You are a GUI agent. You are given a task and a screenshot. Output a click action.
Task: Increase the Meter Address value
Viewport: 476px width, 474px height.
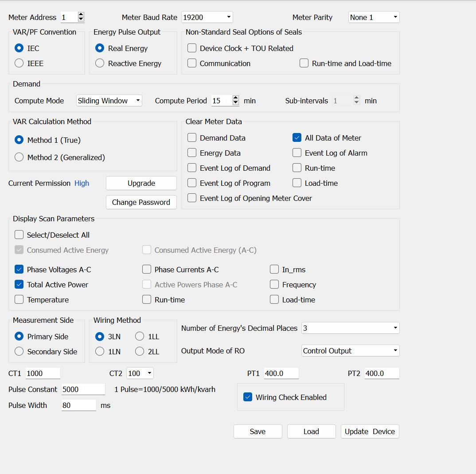tap(81, 15)
